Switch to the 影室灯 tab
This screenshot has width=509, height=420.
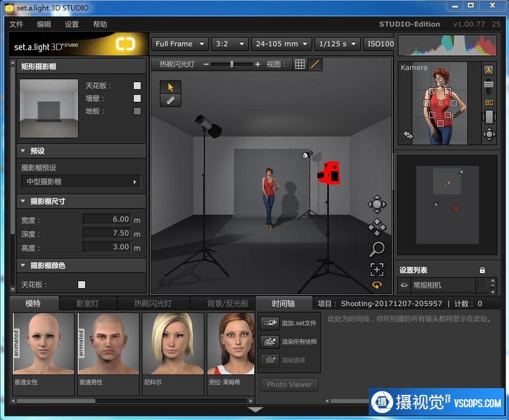[x=87, y=304]
